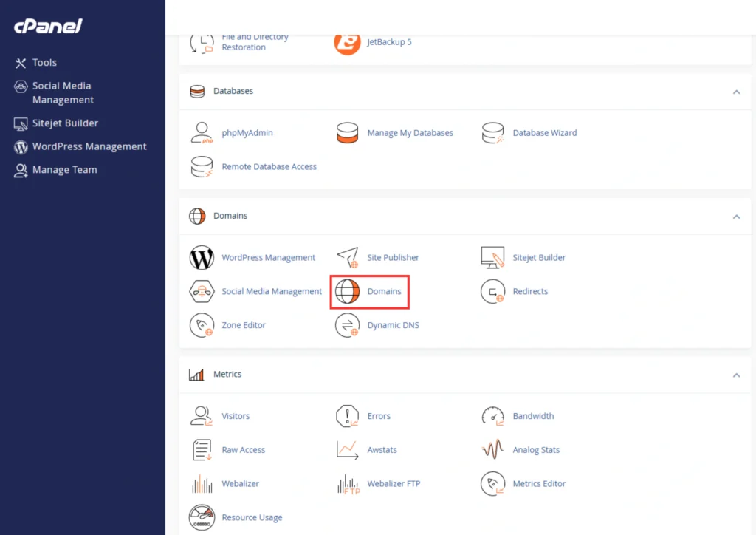756x535 pixels.
Task: Click the Database Wizard icon
Action: 492,133
